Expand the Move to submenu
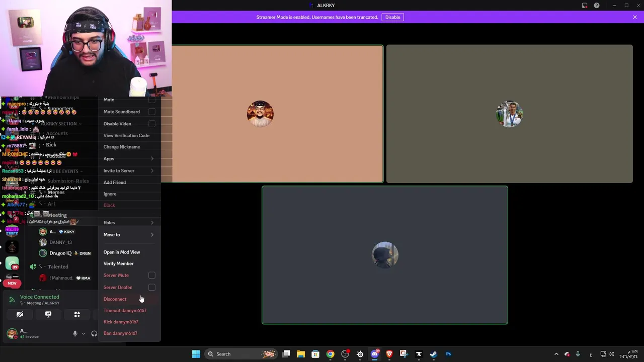 click(129, 235)
